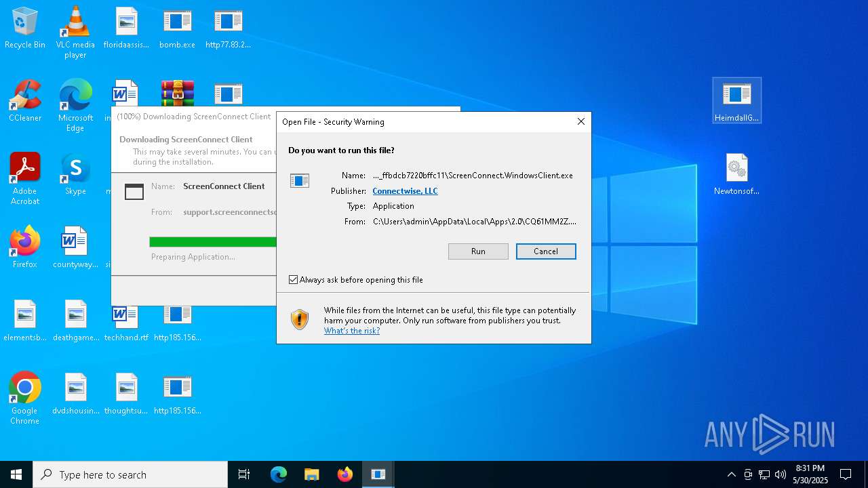Viewport: 868px width, 488px height.
Task: Click the application icon beside file Name
Action: pyautogui.click(x=300, y=180)
